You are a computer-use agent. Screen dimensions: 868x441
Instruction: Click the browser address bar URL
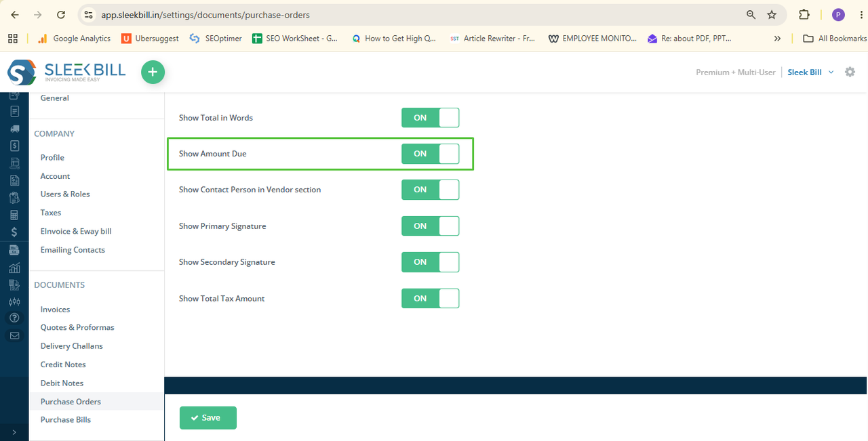(x=206, y=14)
